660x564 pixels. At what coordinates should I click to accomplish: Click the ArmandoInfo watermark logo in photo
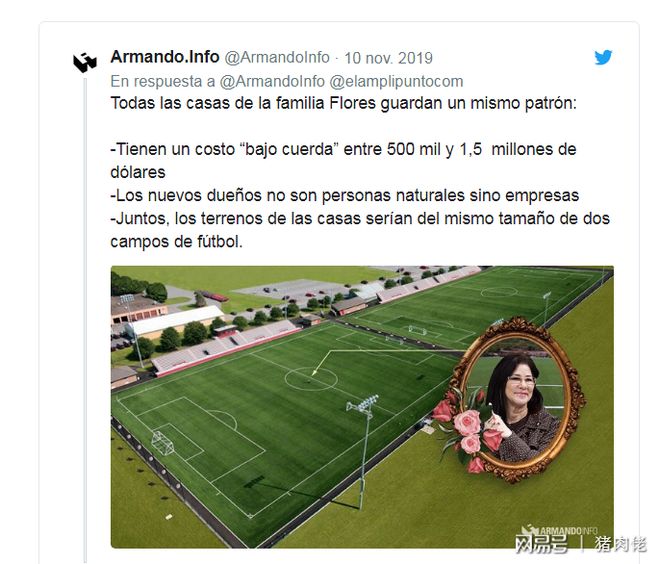pyautogui.click(x=560, y=530)
